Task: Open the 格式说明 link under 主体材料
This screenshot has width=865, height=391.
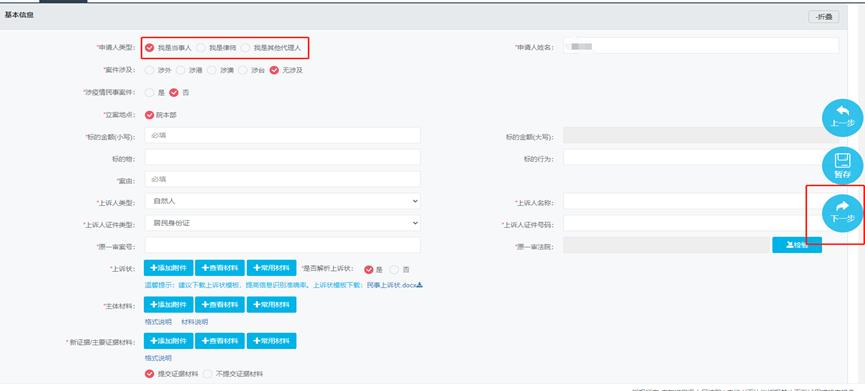Action: tap(158, 322)
